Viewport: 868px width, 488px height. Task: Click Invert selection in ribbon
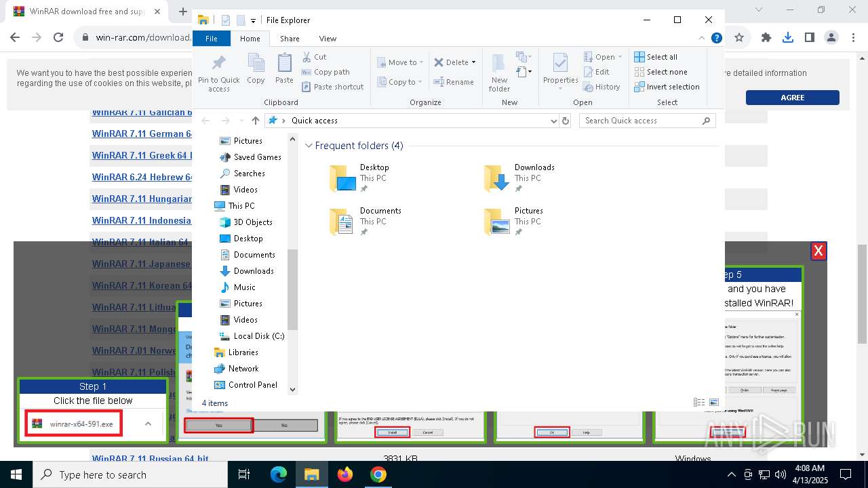667,87
